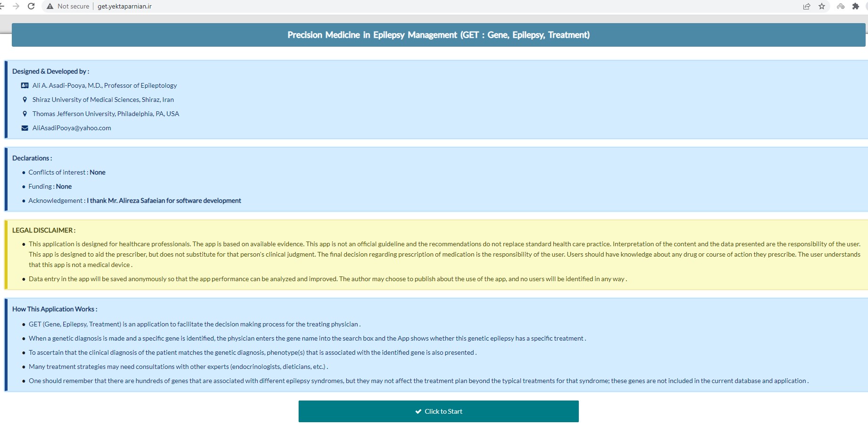Click the get.yektaparnian.ir address bar
The image size is (868, 434).
pyautogui.click(x=125, y=6)
